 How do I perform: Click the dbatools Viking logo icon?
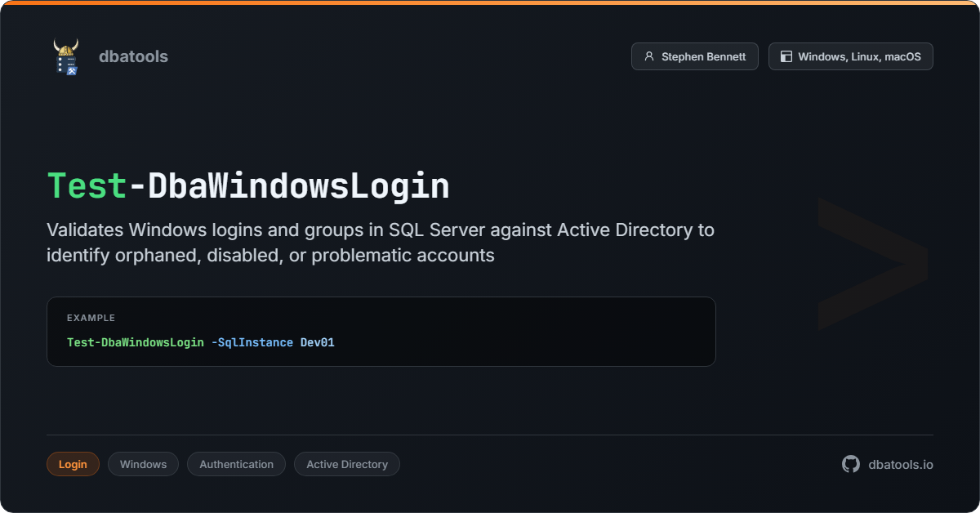pos(66,57)
